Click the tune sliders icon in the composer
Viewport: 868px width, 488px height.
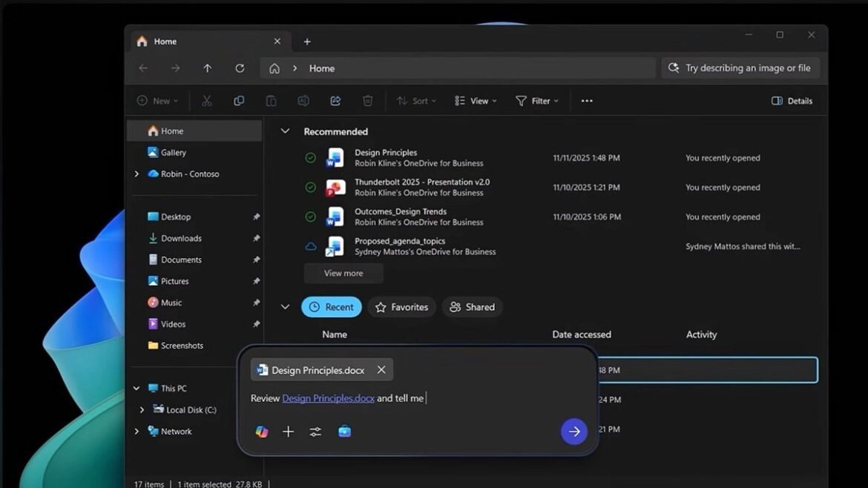pos(315,431)
